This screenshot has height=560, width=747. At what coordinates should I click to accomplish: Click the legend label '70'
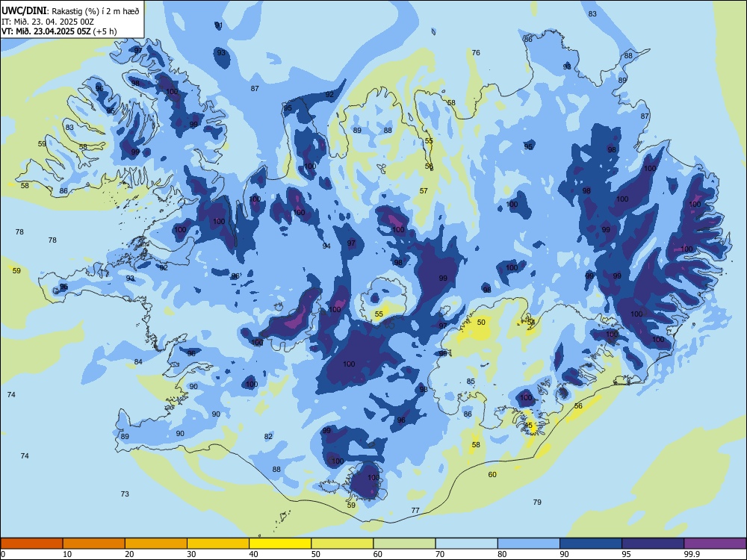[x=440, y=554]
